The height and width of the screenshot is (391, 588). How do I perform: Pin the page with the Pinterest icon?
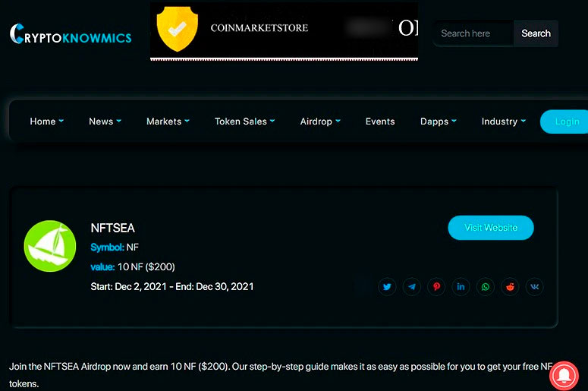click(x=436, y=287)
